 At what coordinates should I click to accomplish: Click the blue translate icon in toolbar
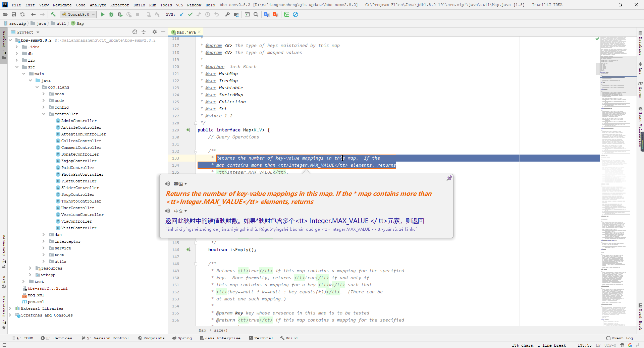coord(267,14)
